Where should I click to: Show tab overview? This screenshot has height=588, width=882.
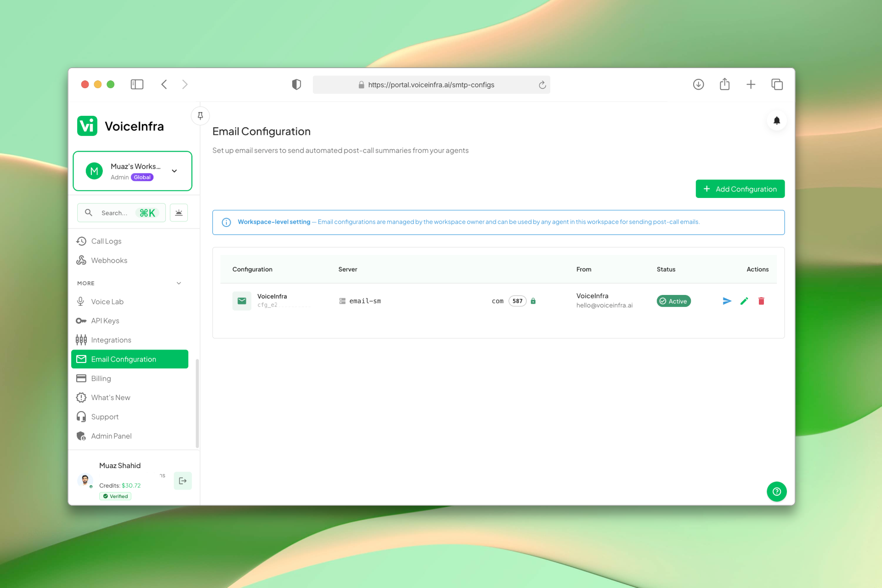click(777, 85)
